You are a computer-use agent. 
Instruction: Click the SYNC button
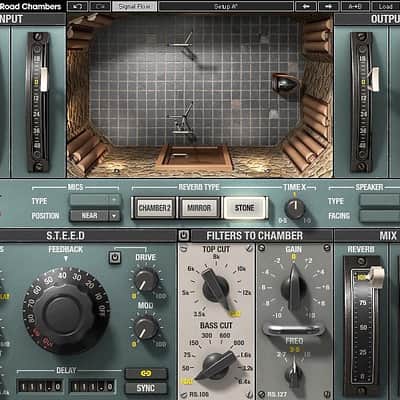pos(146,388)
